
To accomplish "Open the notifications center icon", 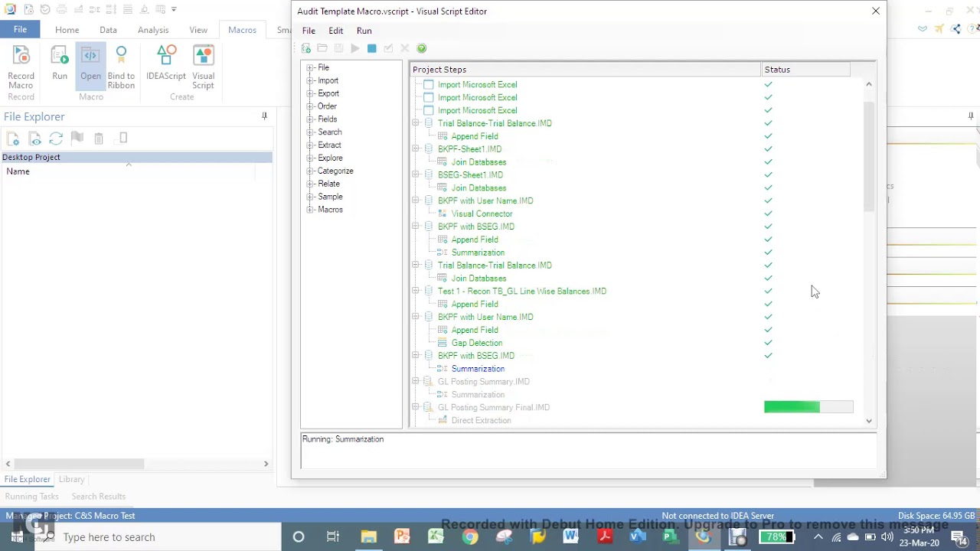I will click(x=959, y=536).
